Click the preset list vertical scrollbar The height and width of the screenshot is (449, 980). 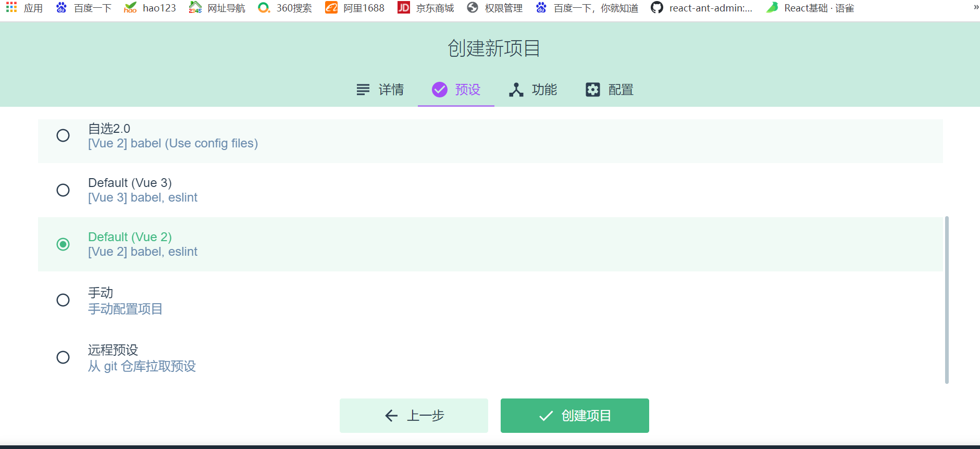tap(947, 300)
